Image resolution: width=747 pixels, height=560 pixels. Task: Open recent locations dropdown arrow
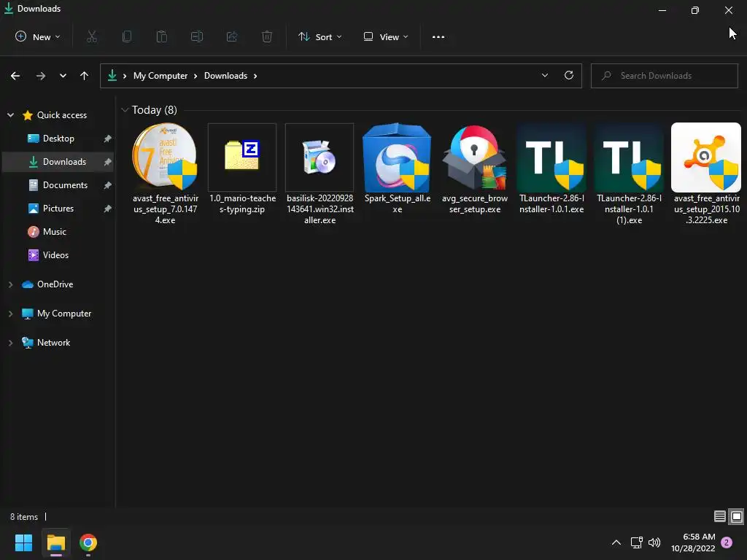pos(63,76)
